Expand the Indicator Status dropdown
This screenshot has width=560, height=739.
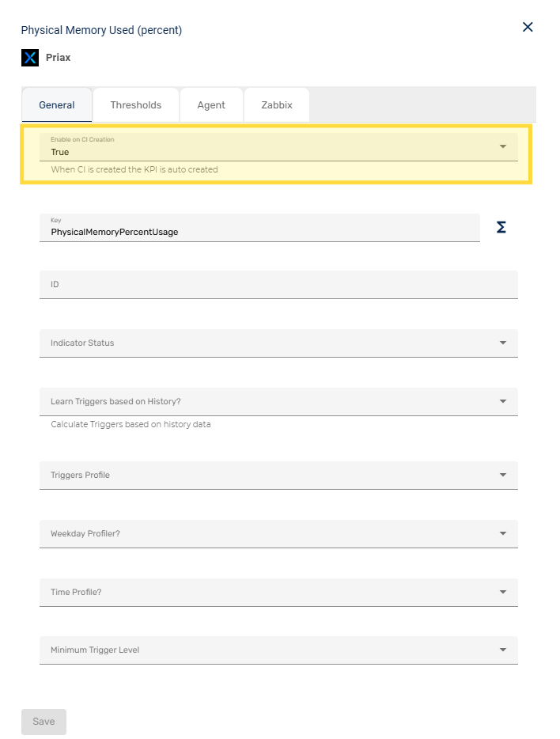(278, 343)
